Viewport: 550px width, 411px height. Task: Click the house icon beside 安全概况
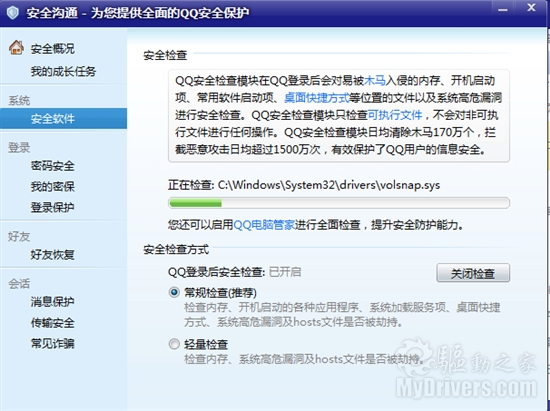pyautogui.click(x=16, y=47)
